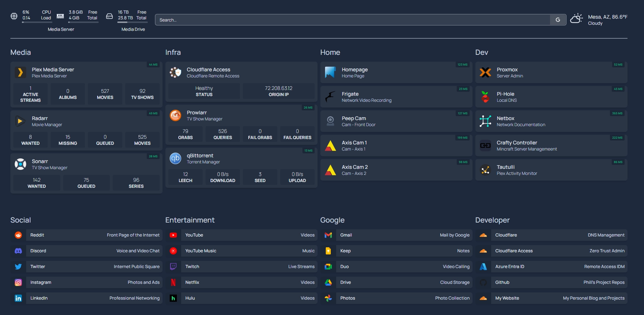The width and height of the screenshot is (644, 315).
Task: Click the Instagram bookmark icon
Action: [18, 282]
